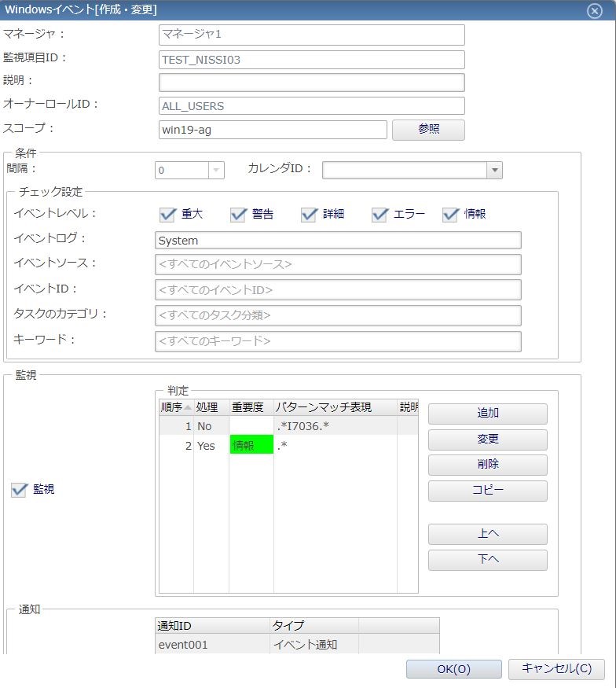Click the パターンマッチ表現 column header
This screenshot has height=688, width=616.
[x=335, y=407]
